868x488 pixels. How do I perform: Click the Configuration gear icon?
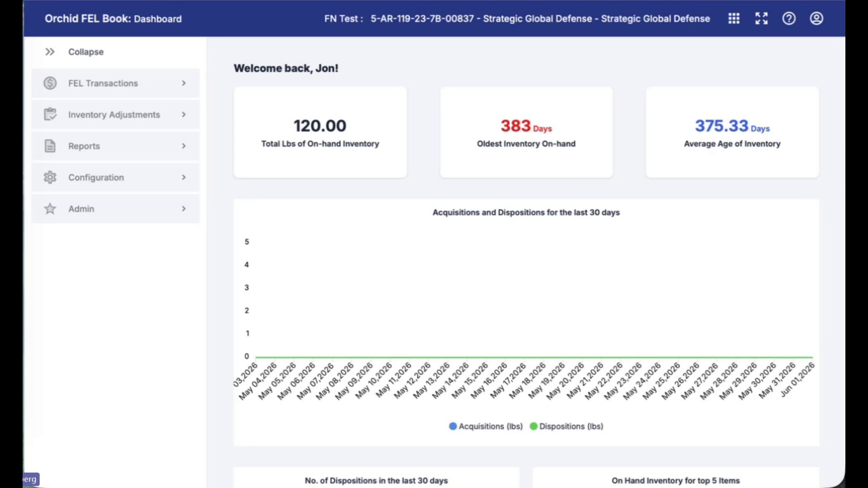pyautogui.click(x=50, y=177)
